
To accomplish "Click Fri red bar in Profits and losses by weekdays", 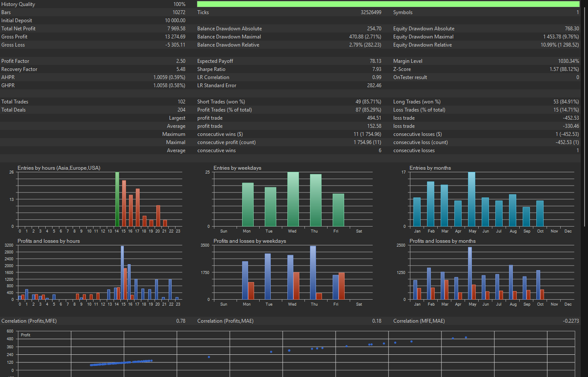I will pos(341,286).
